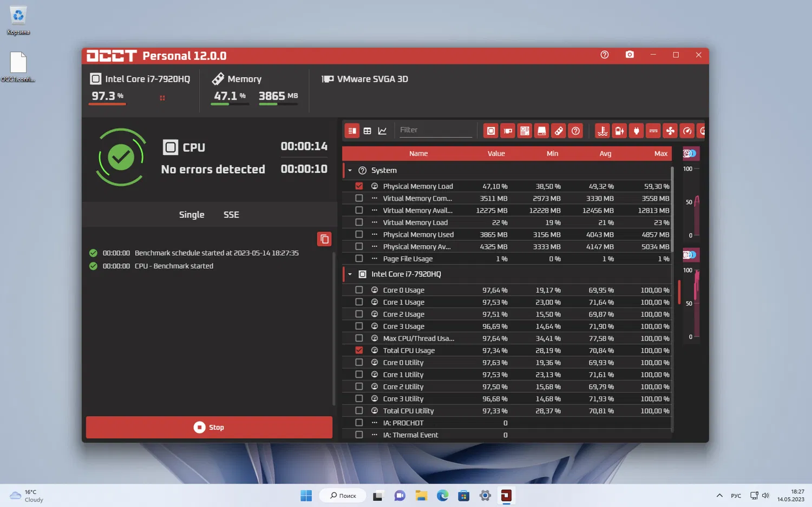Open the Intel Core i7-7920HQ header summary

pyautogui.click(x=140, y=79)
